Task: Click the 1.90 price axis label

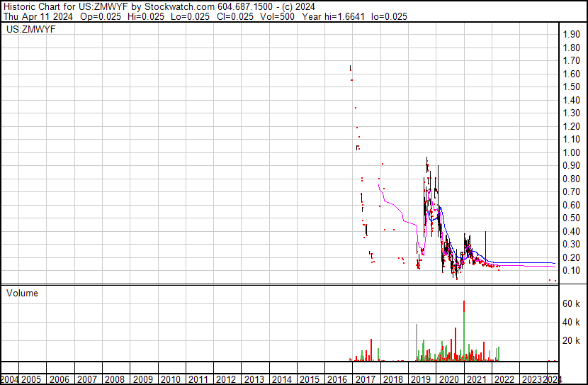Action: (x=572, y=34)
